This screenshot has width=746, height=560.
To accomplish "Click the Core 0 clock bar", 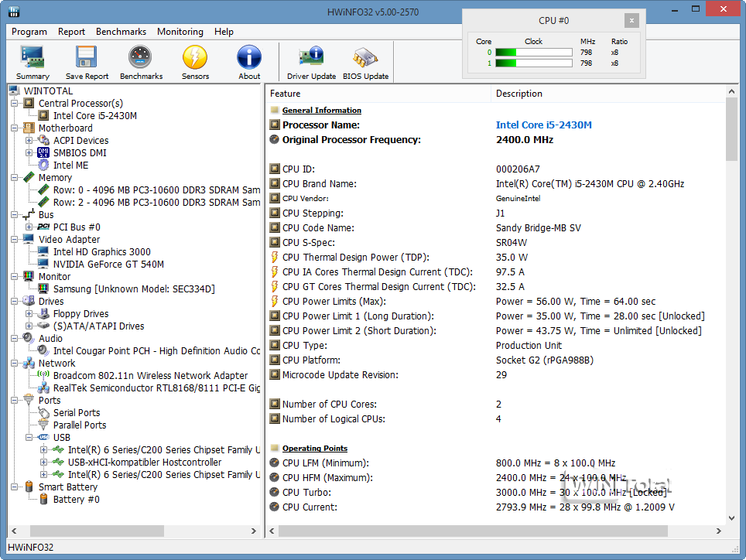I will point(532,53).
